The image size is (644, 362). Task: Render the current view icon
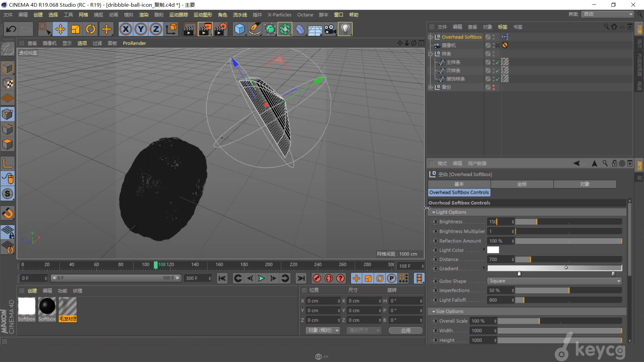tap(190, 29)
